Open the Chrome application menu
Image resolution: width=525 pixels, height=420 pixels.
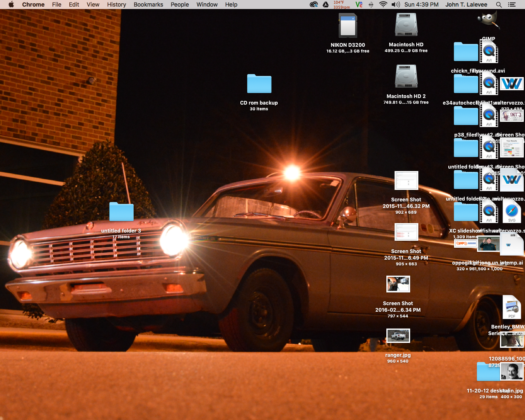pyautogui.click(x=33, y=5)
